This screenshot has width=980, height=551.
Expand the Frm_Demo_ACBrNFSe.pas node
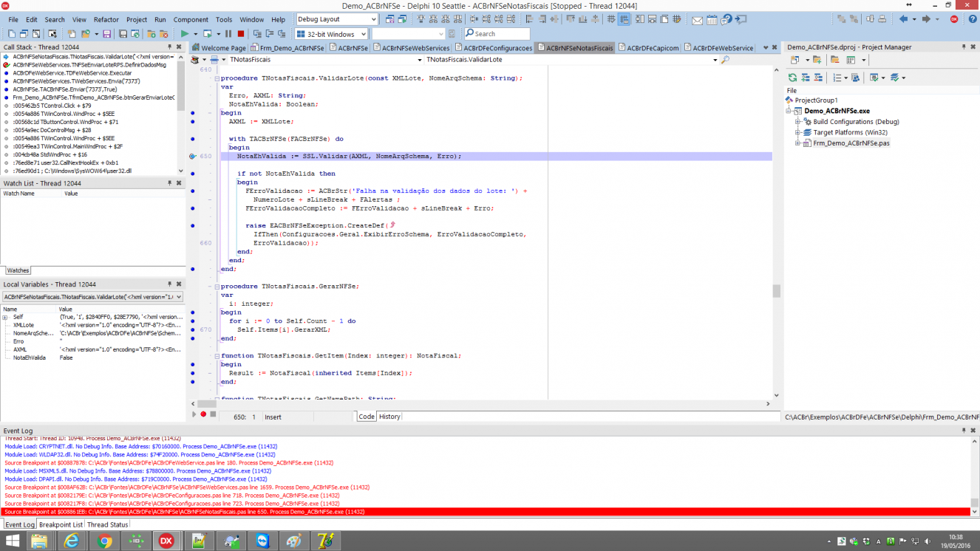tap(798, 143)
